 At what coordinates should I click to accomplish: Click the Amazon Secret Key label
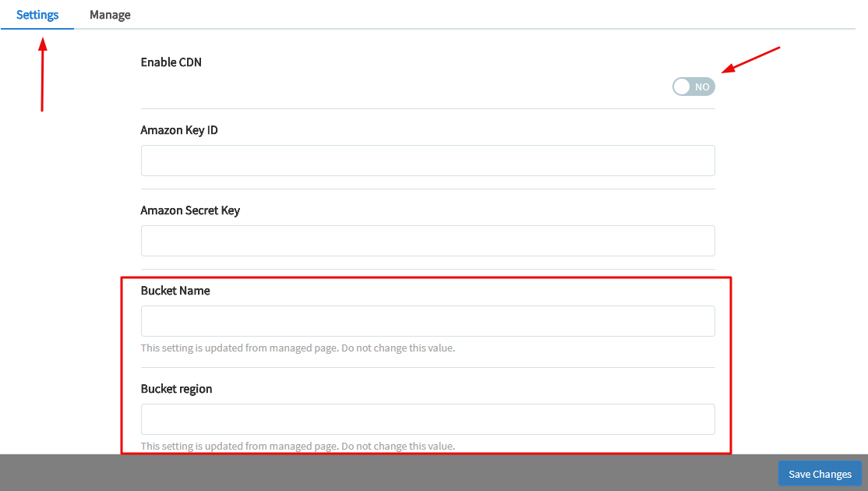coord(190,210)
